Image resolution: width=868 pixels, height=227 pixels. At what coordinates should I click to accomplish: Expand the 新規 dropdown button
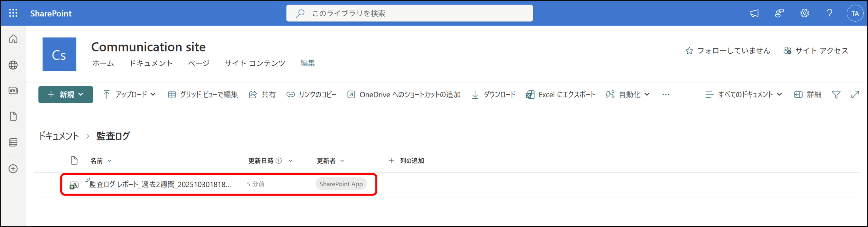[x=66, y=95]
